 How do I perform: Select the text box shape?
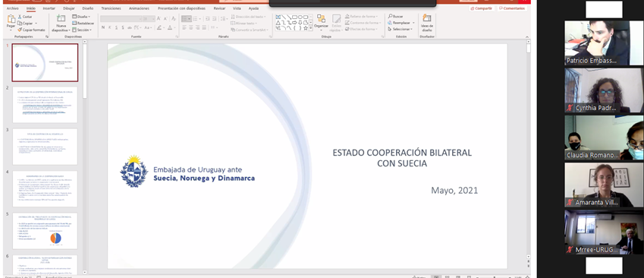[x=278, y=17]
